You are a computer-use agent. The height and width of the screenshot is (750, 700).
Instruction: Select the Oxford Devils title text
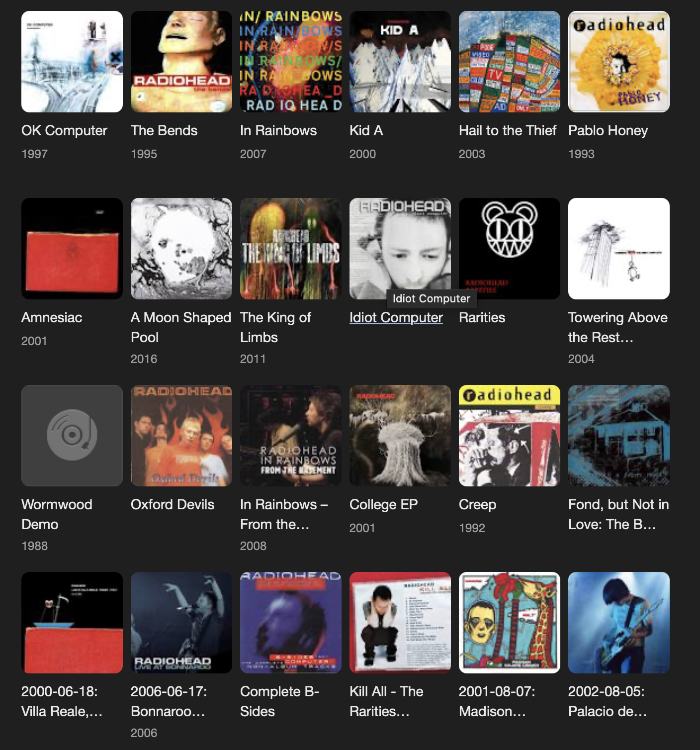[x=173, y=504]
